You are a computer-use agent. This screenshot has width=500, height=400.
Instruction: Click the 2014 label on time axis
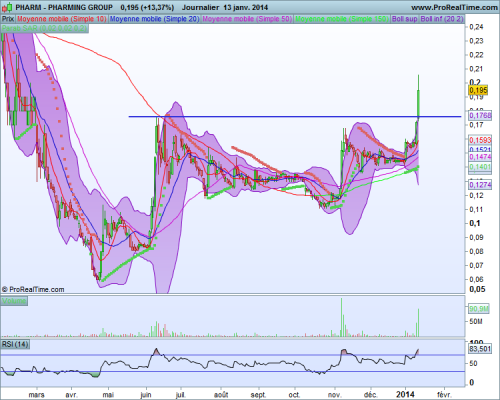coord(405,394)
